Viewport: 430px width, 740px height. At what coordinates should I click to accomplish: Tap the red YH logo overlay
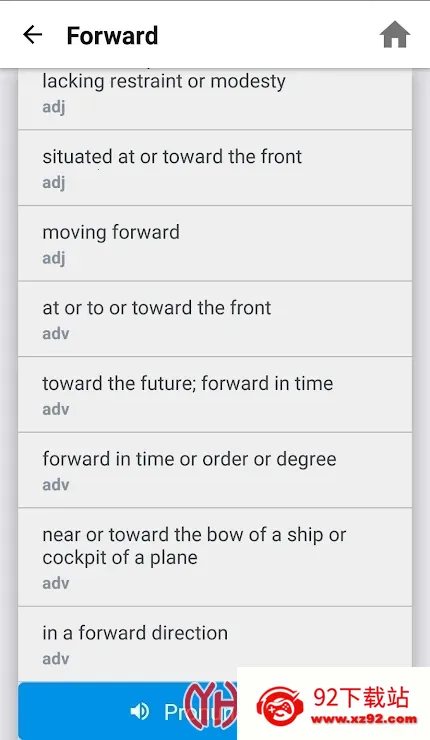(x=211, y=705)
